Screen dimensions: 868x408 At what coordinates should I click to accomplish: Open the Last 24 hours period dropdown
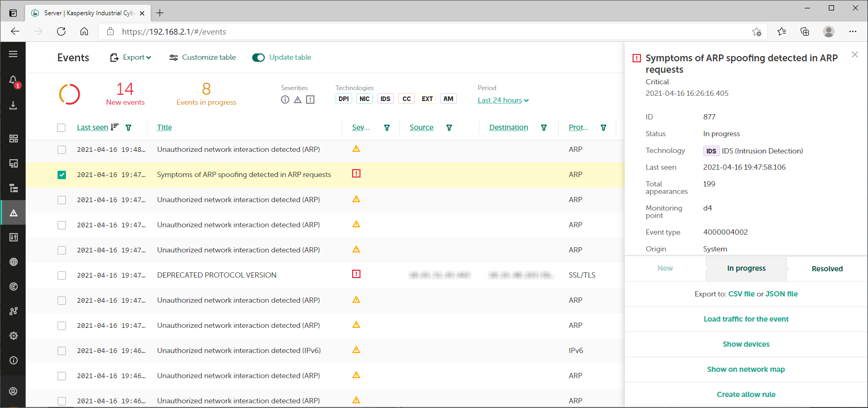pos(503,101)
